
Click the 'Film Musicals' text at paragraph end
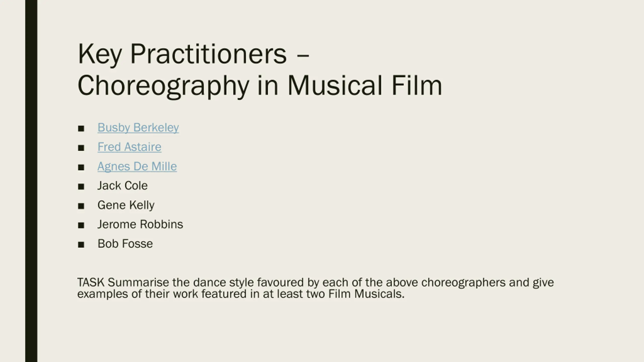[x=366, y=294]
